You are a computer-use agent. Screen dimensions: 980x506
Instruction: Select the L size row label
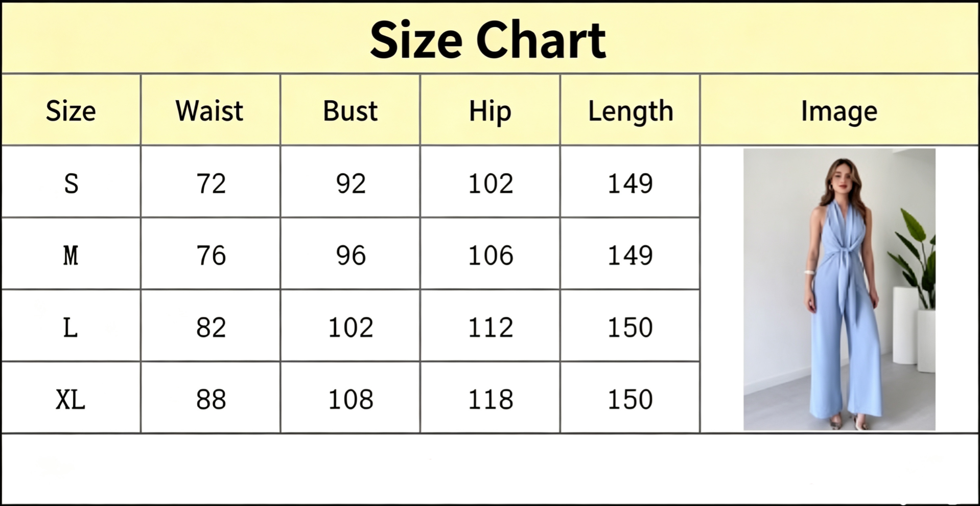[71, 328]
